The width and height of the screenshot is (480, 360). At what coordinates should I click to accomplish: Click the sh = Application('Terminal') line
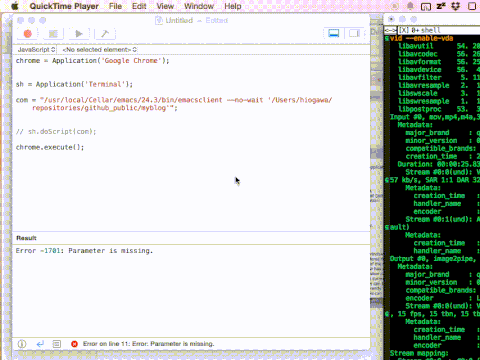(x=74, y=84)
